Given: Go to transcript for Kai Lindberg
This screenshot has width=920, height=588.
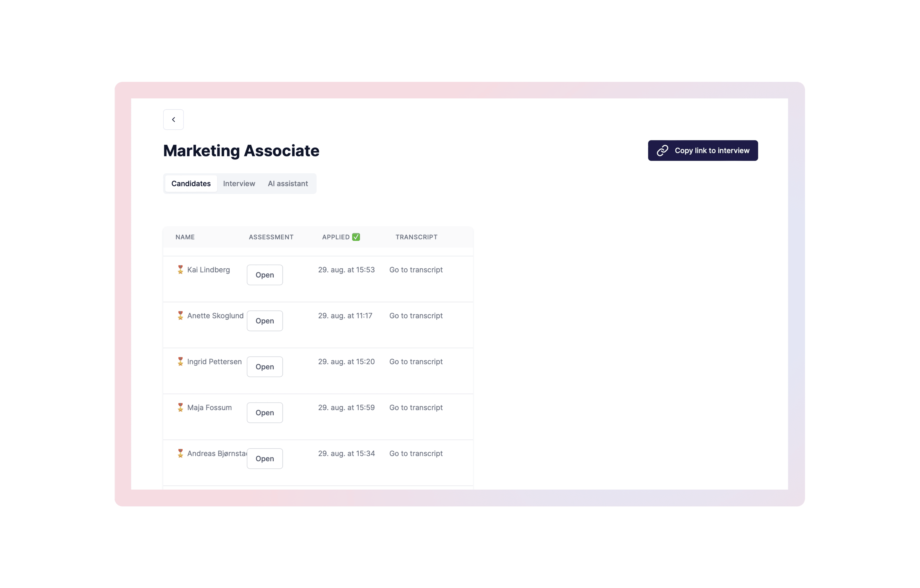Looking at the screenshot, I should coord(416,270).
